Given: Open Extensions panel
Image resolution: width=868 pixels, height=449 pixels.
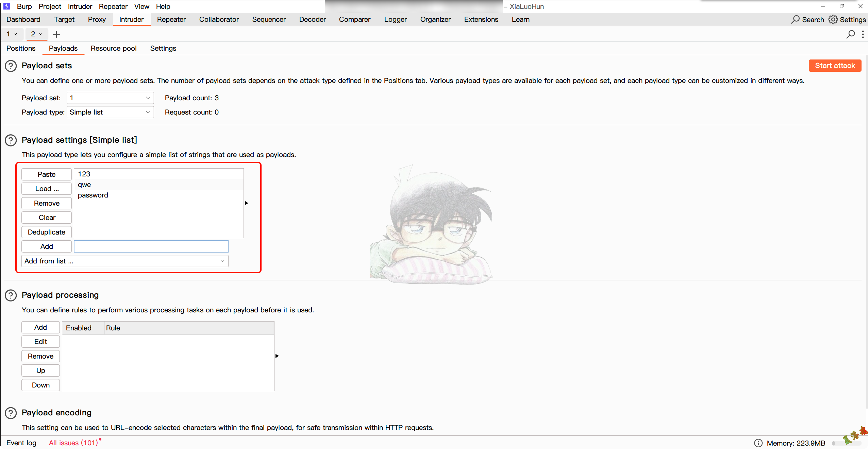Looking at the screenshot, I should point(481,19).
